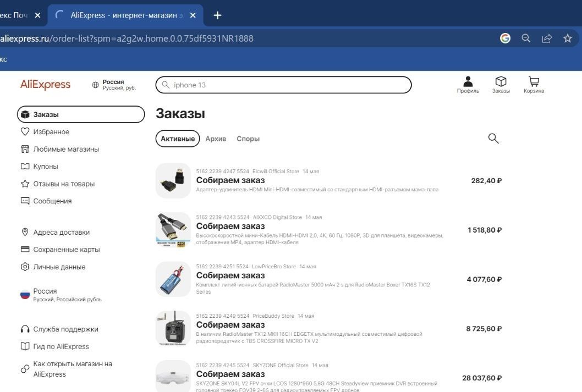Click the magnifier icon for order search
The image size is (582, 392).
coord(493,139)
